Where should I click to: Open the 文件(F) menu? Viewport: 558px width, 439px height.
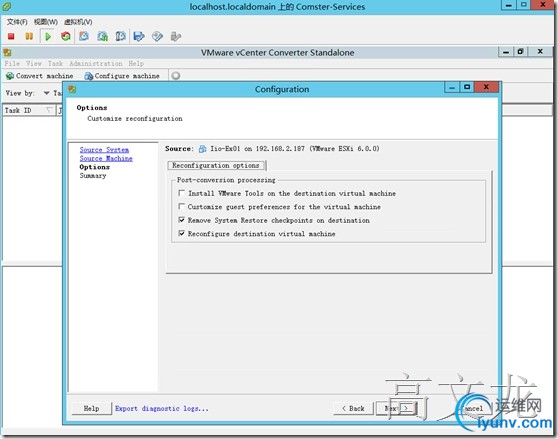17,22
